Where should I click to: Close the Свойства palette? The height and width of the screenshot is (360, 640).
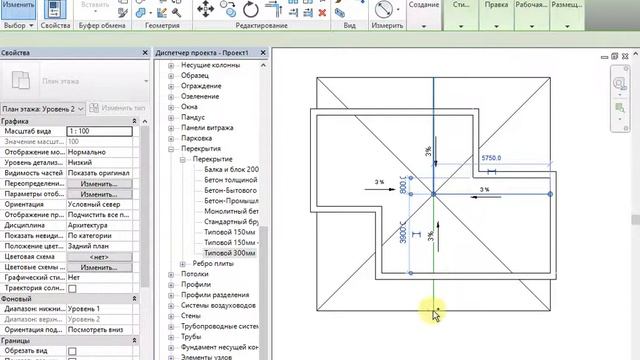[145, 53]
